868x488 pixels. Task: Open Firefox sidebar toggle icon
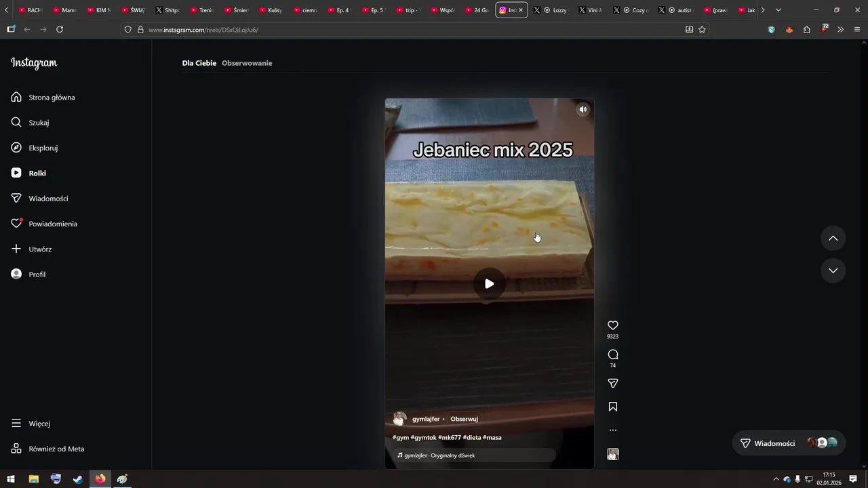(x=11, y=29)
